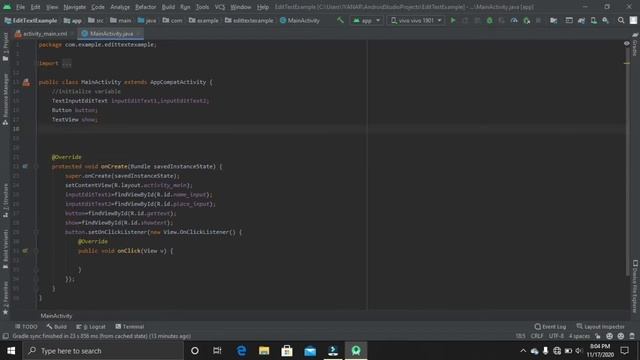Open Task View on the taskbar

click(x=217, y=351)
